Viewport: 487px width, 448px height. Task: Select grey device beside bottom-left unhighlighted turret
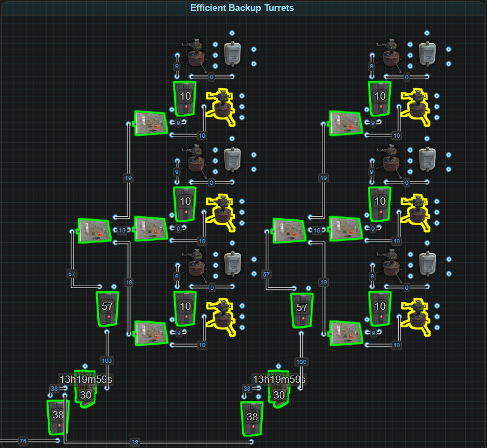point(233,264)
